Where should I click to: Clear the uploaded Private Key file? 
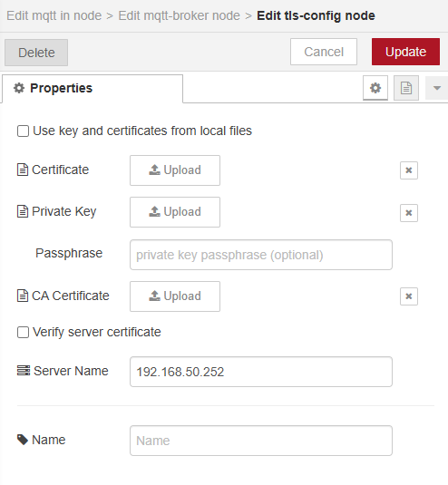pyautogui.click(x=409, y=213)
